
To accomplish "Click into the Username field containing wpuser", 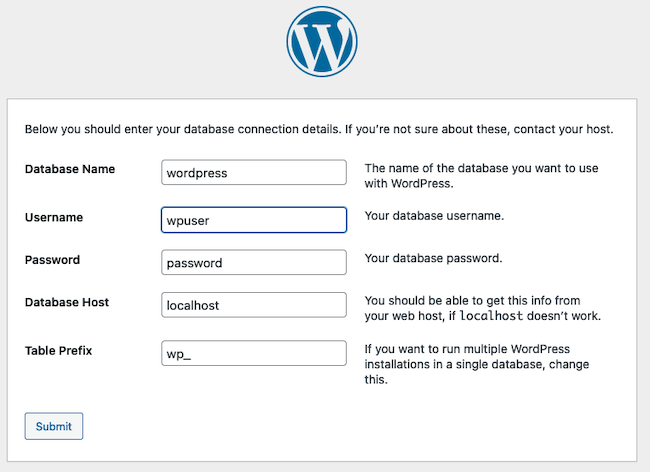I will pyautogui.click(x=253, y=219).
